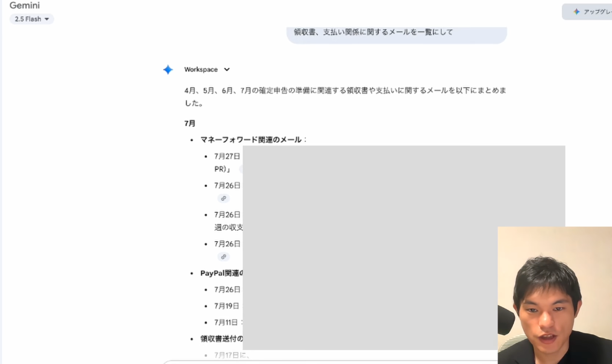612x364 pixels.
Task: Click the bold 7月 section heading
Action: click(190, 123)
